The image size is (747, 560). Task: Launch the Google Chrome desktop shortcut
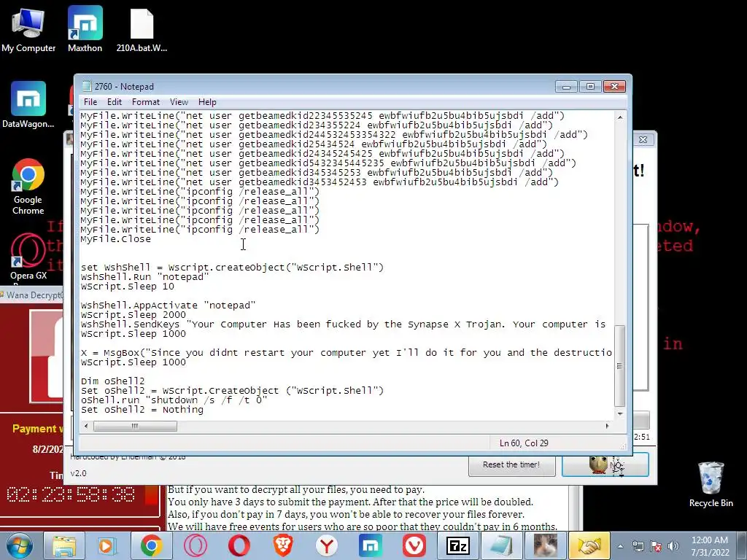tap(28, 187)
